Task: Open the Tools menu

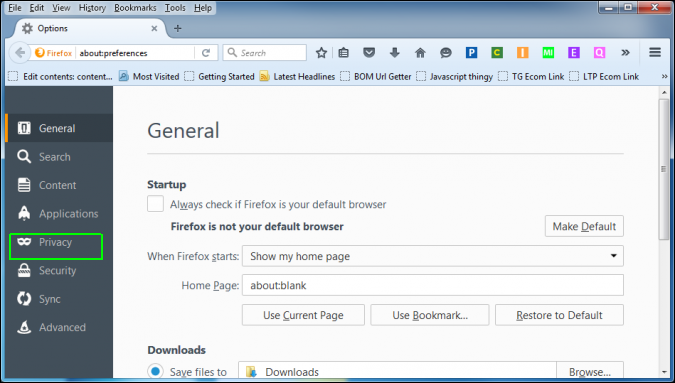Action: pos(175,8)
